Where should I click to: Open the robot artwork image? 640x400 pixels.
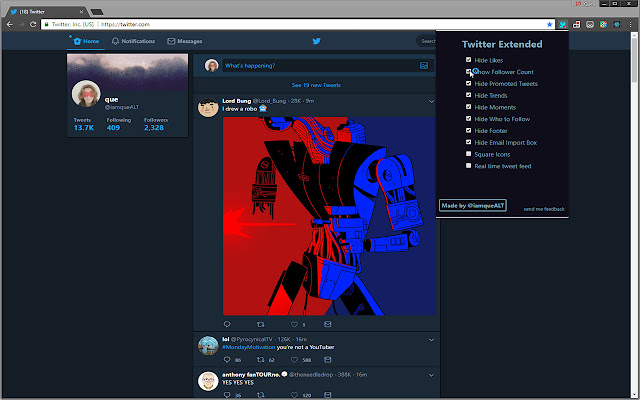[329, 216]
